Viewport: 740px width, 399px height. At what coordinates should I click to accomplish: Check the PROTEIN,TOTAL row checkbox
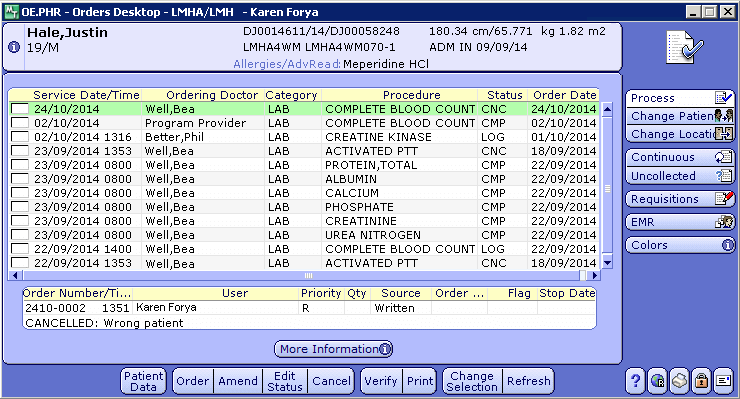click(x=20, y=165)
